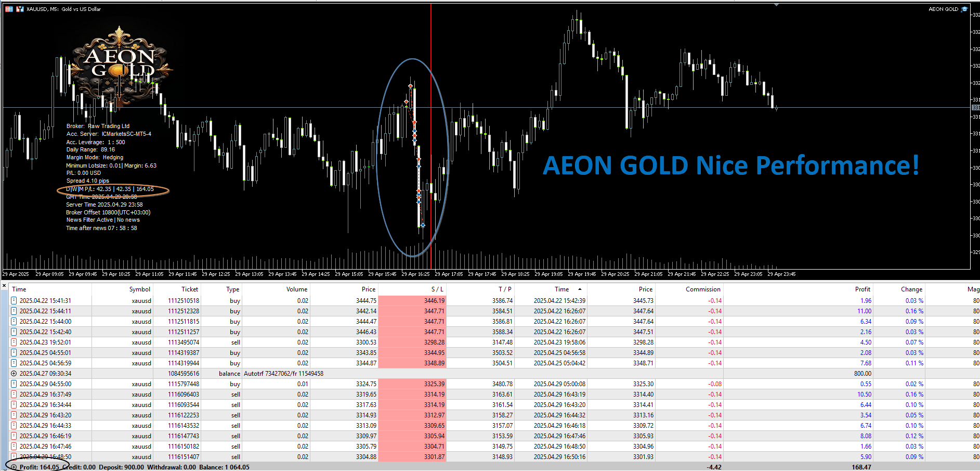Click D|W|M P/L value line on chart
980x471 pixels.
pos(110,189)
